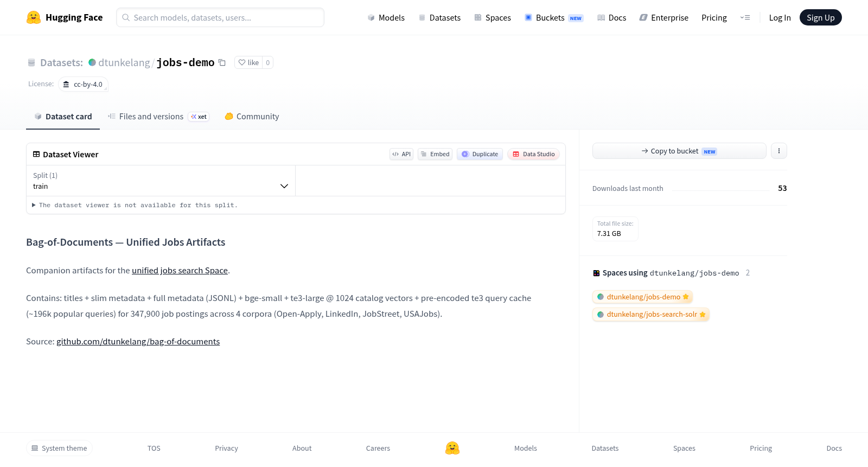Open Enterprise in the top navigation

pos(663,17)
